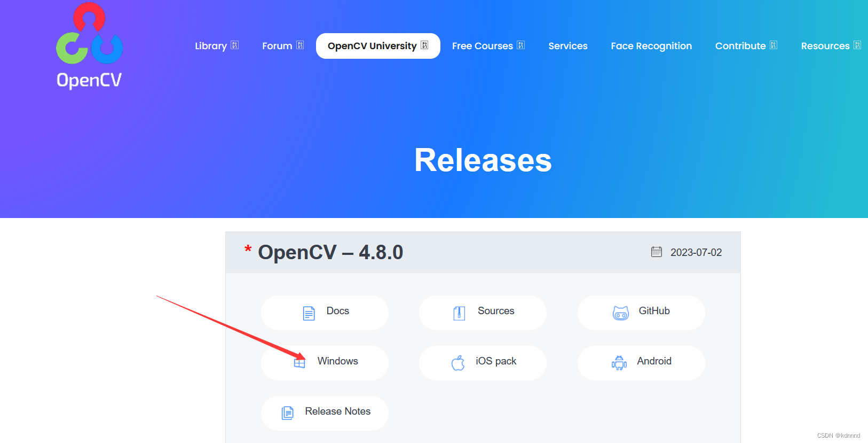The width and height of the screenshot is (868, 443).
Task: Go to the Services page
Action: tap(568, 46)
